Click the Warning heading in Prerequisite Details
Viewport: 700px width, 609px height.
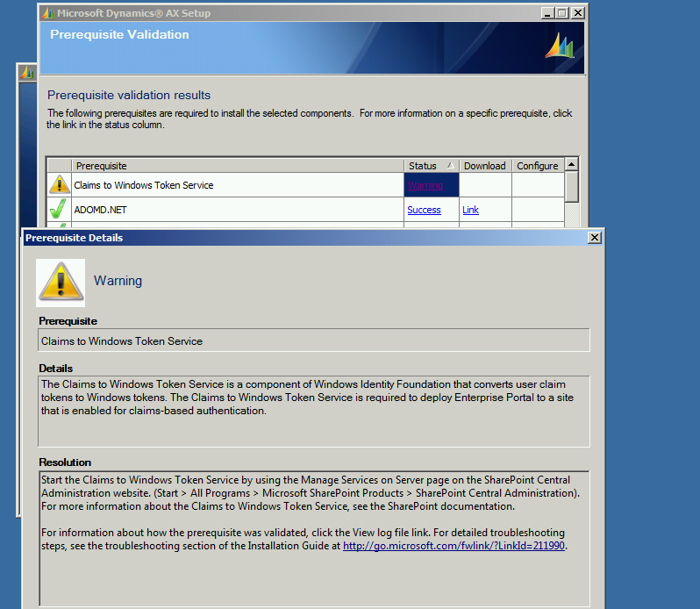pos(118,281)
